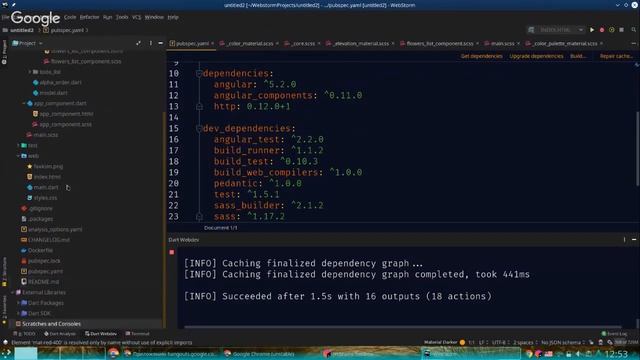Select pubspec.lock in the project tree
This screenshot has height=360, width=640.
(44, 261)
